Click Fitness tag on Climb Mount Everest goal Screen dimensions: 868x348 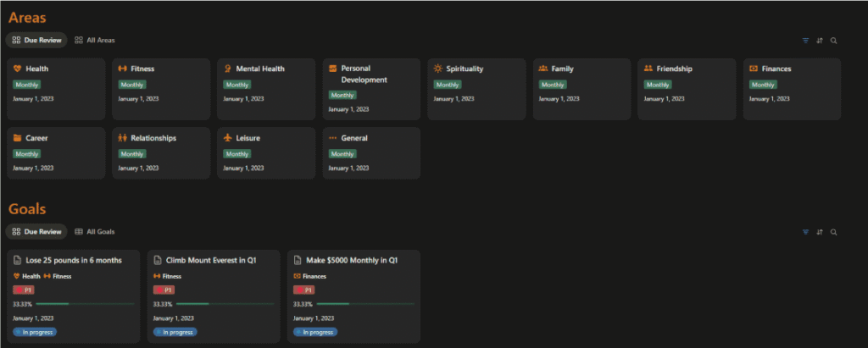(x=167, y=276)
